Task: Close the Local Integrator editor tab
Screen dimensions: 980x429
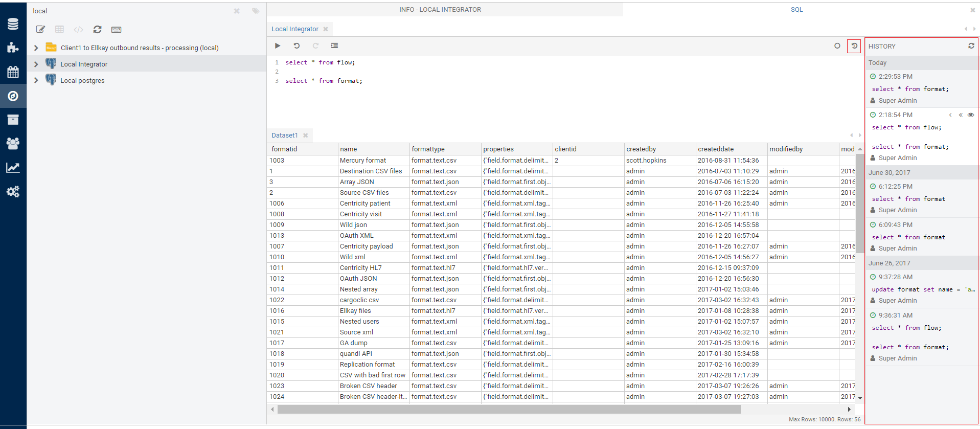Action: (326, 29)
